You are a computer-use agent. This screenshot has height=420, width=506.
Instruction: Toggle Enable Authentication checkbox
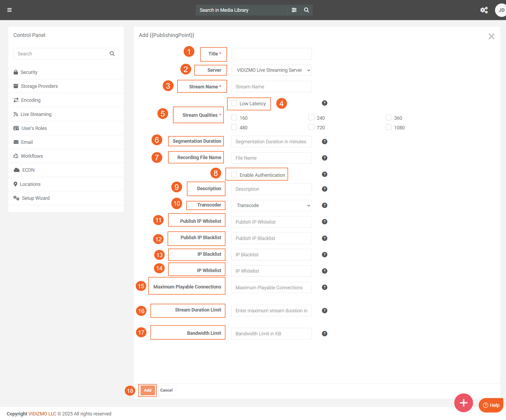coord(234,175)
